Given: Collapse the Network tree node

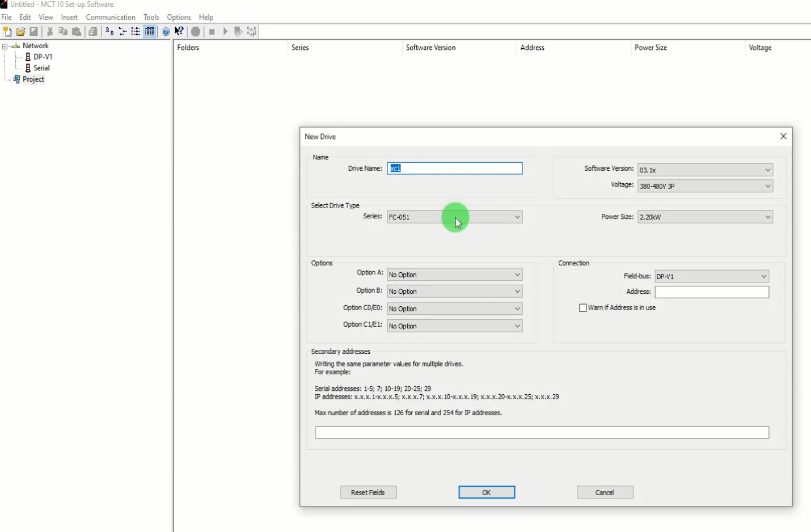Looking at the screenshot, I should point(5,47).
